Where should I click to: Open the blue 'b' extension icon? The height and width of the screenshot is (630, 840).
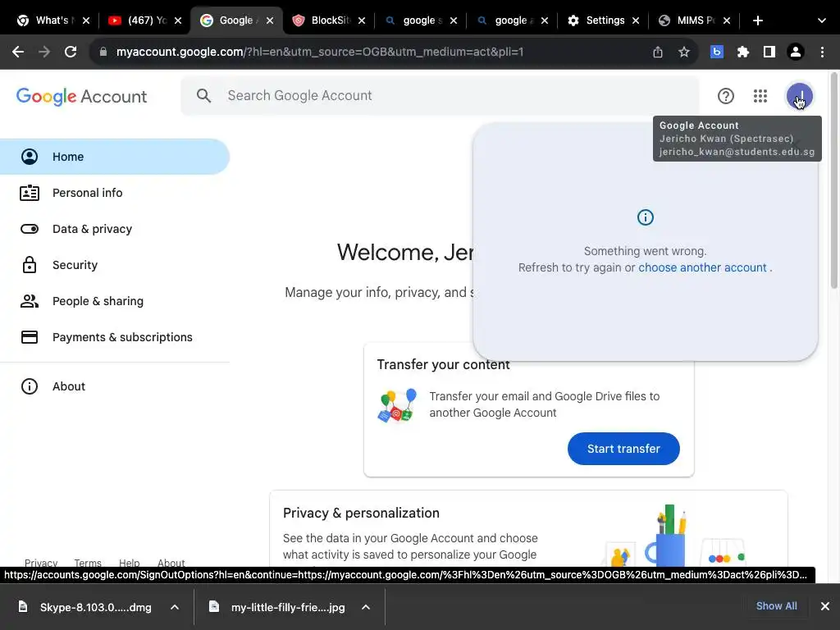(717, 52)
